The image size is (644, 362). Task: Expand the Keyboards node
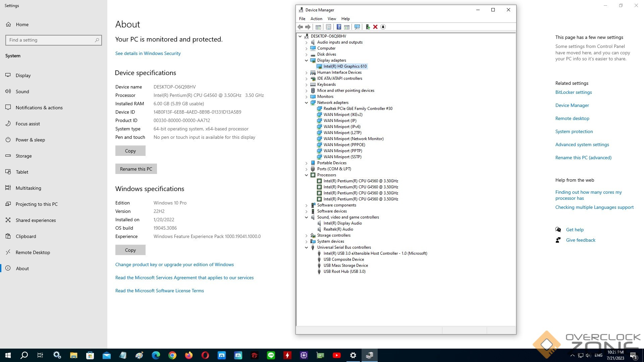[x=306, y=85]
